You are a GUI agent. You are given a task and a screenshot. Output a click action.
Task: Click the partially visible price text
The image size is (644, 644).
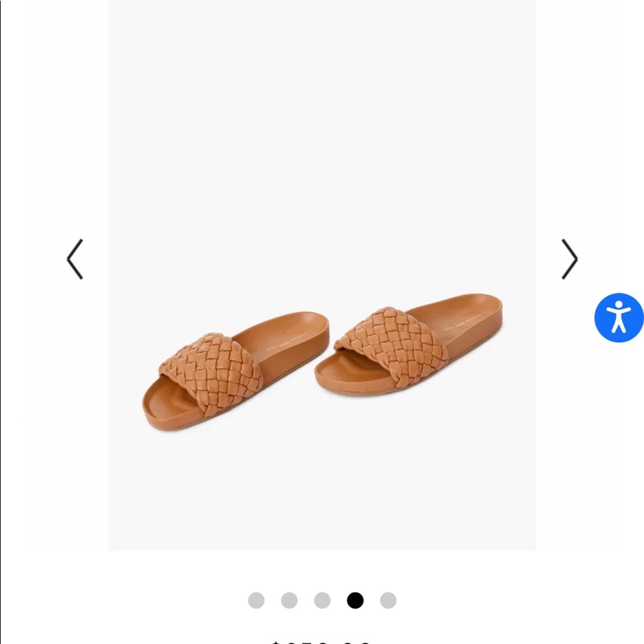tap(322, 641)
